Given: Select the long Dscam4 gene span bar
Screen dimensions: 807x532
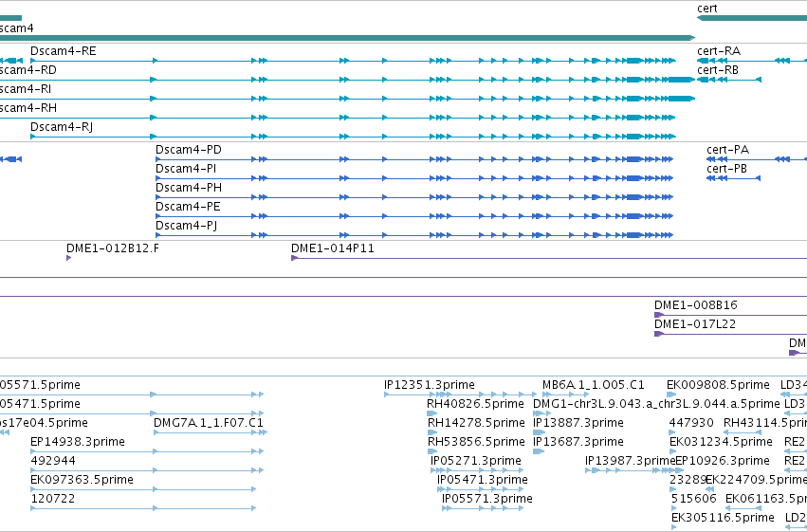Looking at the screenshot, I should click(x=347, y=38).
